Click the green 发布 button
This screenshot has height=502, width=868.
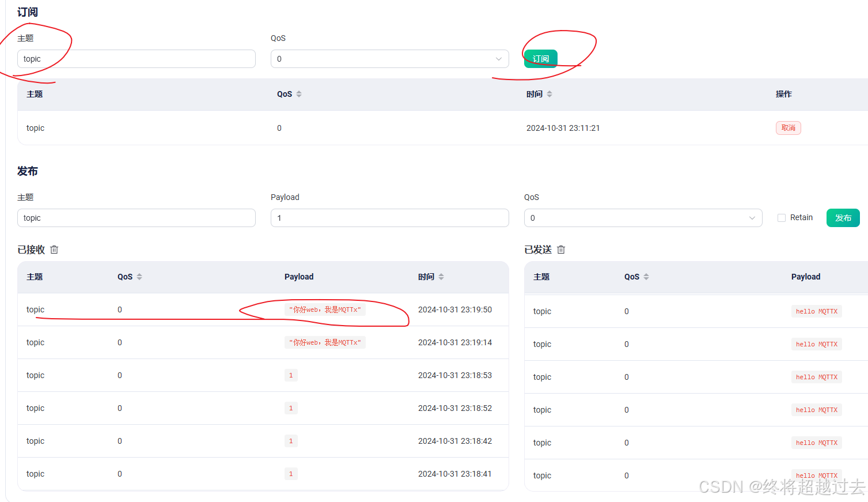tap(843, 218)
